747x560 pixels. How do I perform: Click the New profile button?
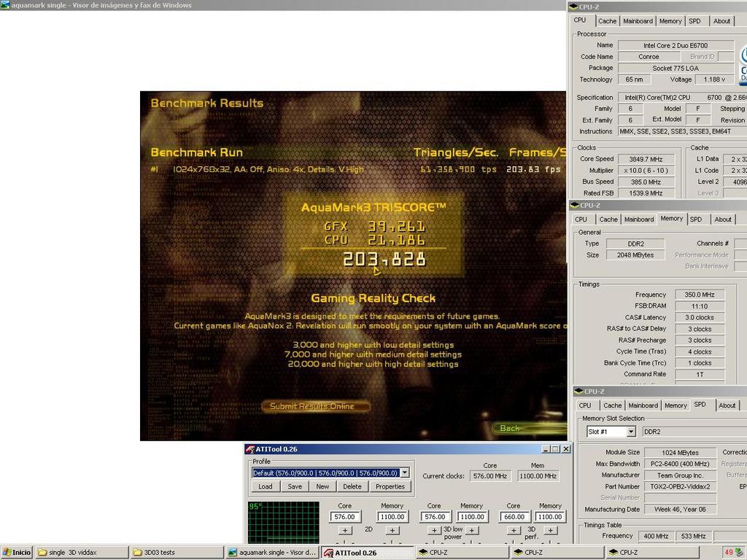coord(322,486)
